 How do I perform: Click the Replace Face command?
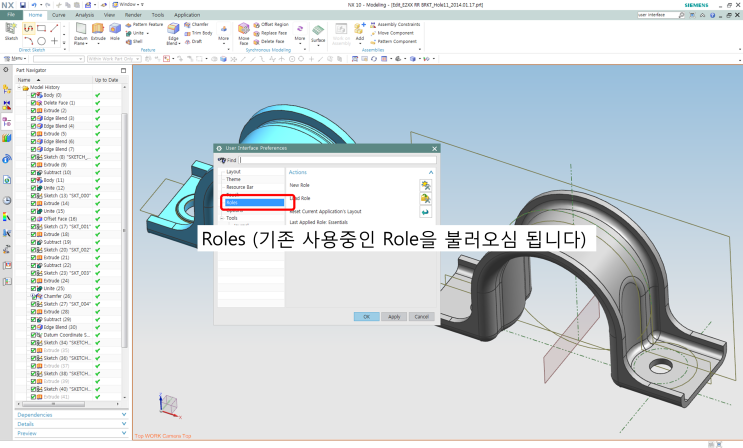point(270,33)
